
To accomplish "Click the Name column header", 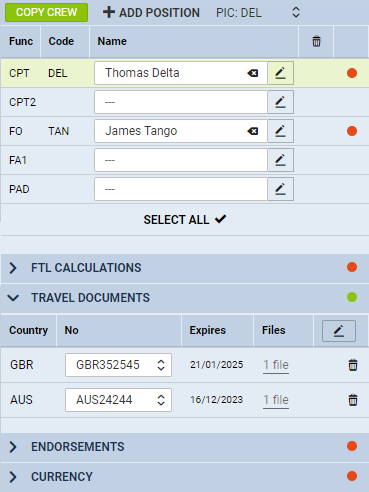I will [x=112, y=41].
